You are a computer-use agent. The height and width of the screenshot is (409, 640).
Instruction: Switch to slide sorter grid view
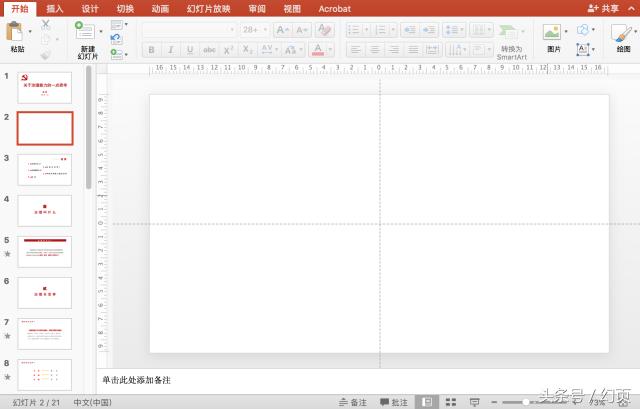click(450, 401)
